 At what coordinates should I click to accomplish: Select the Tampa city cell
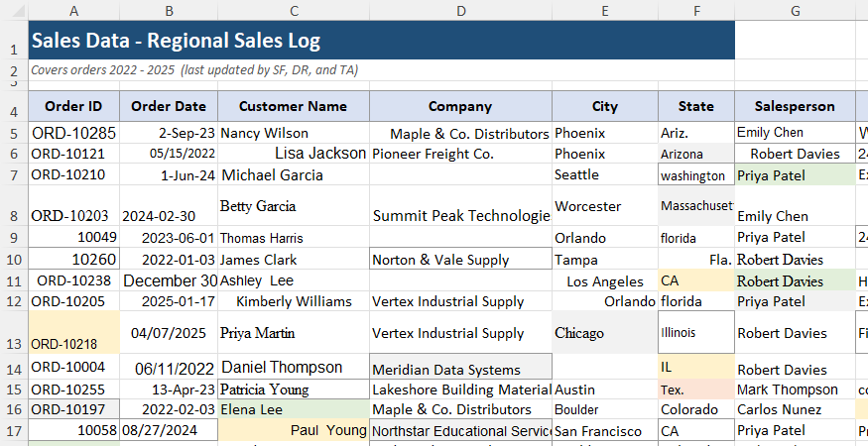(605, 259)
